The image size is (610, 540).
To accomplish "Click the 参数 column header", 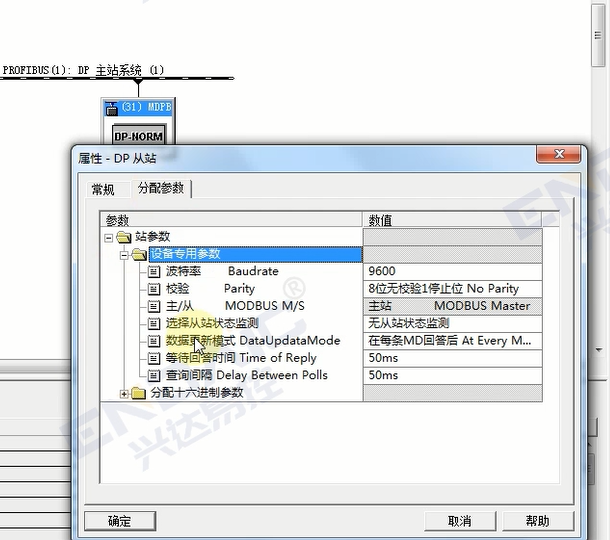I will [231, 220].
